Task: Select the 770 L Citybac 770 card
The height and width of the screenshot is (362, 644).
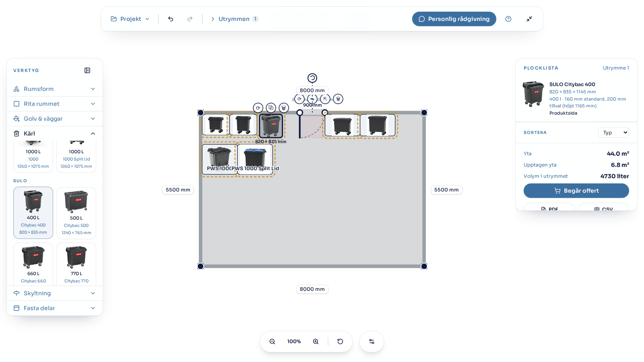Action: point(76,264)
